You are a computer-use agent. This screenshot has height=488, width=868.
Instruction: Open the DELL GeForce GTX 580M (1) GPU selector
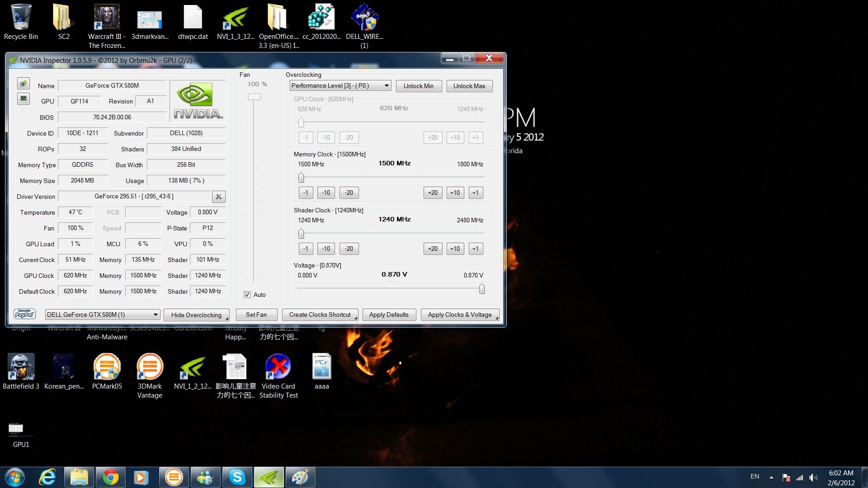point(103,314)
